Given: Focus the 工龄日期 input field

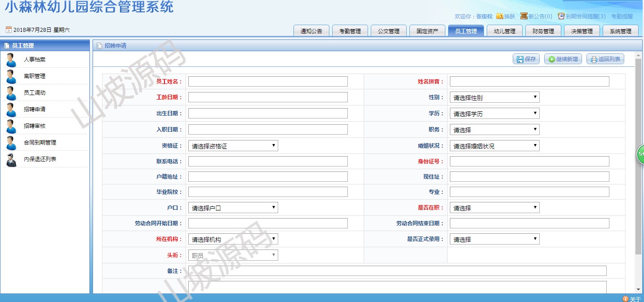Looking at the screenshot, I should (x=268, y=97).
